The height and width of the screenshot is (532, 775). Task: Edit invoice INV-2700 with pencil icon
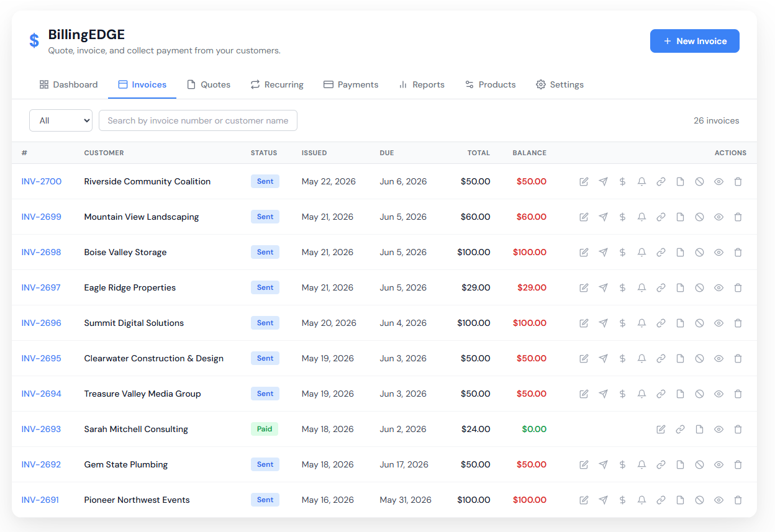tap(584, 182)
